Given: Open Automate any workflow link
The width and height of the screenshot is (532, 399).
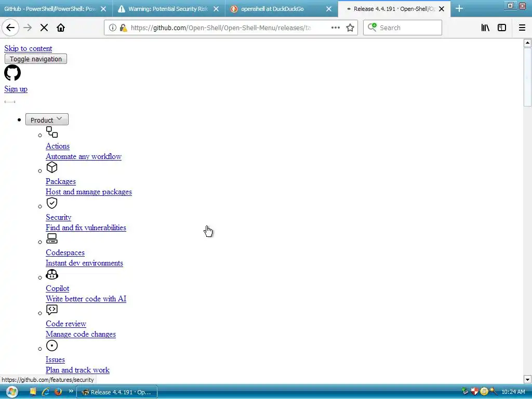Looking at the screenshot, I should pos(84,156).
